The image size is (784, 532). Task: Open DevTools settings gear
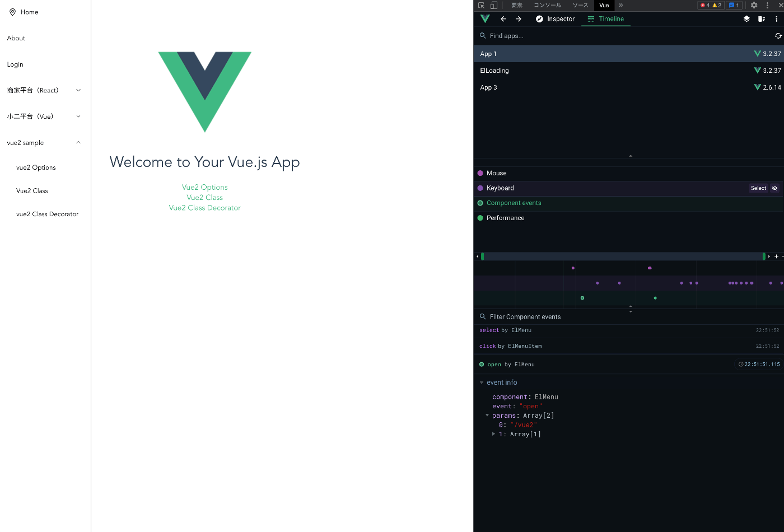coord(754,5)
